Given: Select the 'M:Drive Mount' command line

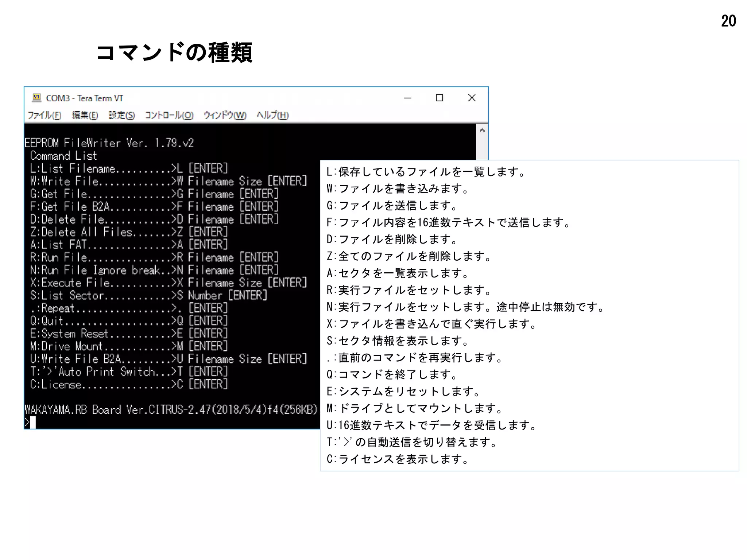Looking at the screenshot, I should pos(129,346).
